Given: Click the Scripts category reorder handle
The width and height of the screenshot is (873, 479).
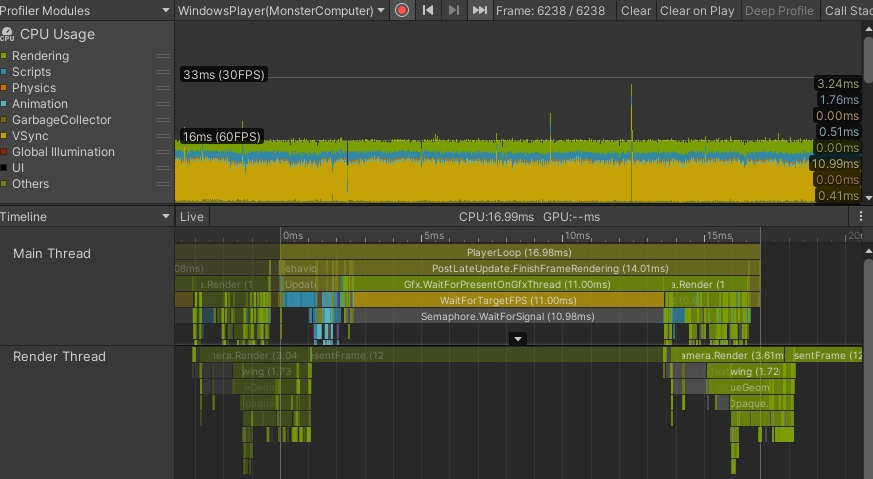Looking at the screenshot, I should 162,72.
